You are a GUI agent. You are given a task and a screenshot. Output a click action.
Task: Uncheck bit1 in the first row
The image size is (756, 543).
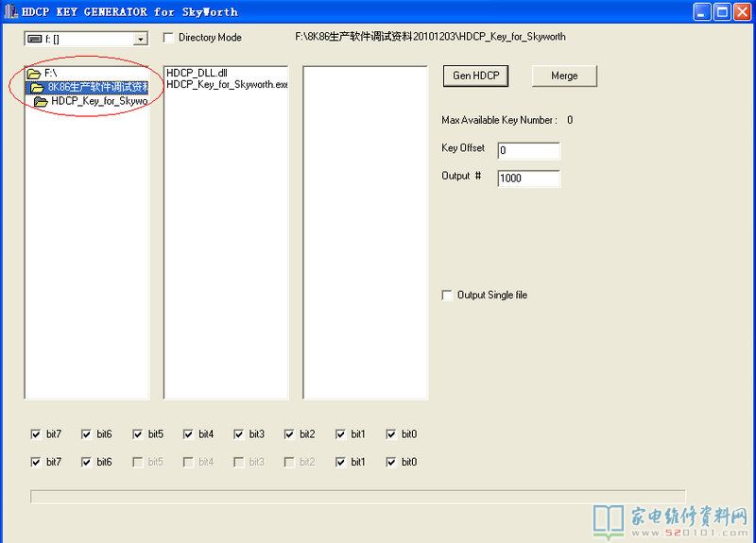click(x=340, y=434)
